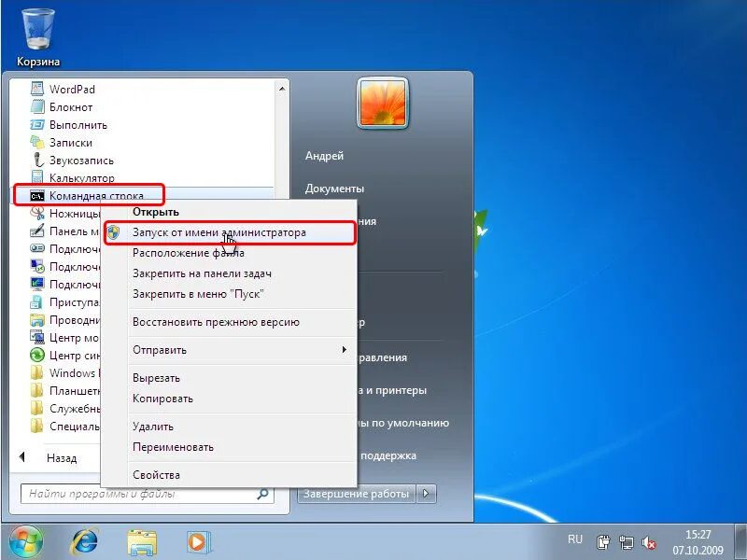Click the Windows Start orb

point(25,542)
